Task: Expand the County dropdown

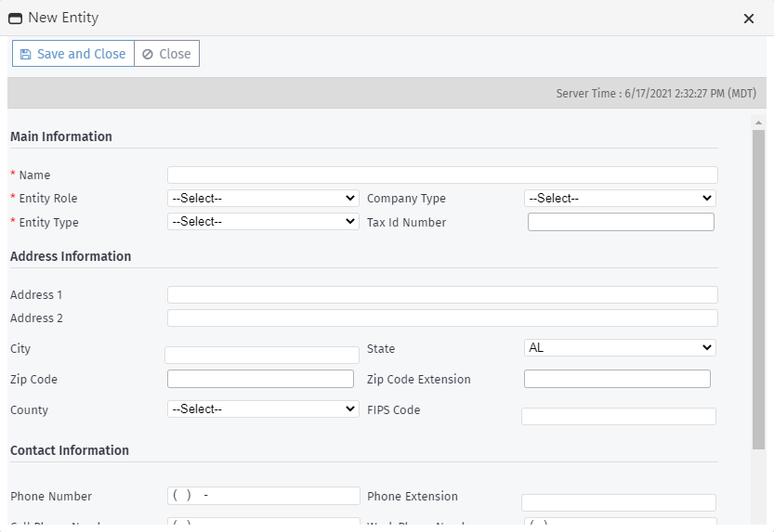Action: pos(263,409)
